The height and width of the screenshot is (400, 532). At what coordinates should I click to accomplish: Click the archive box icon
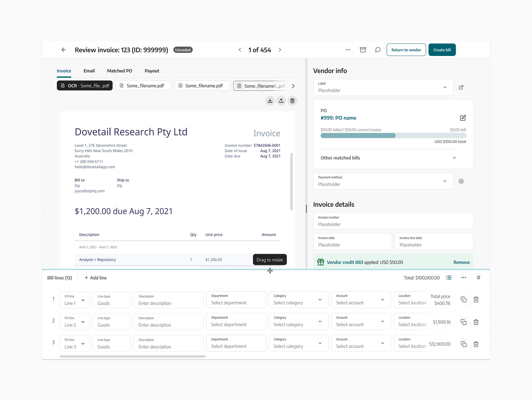coord(363,50)
